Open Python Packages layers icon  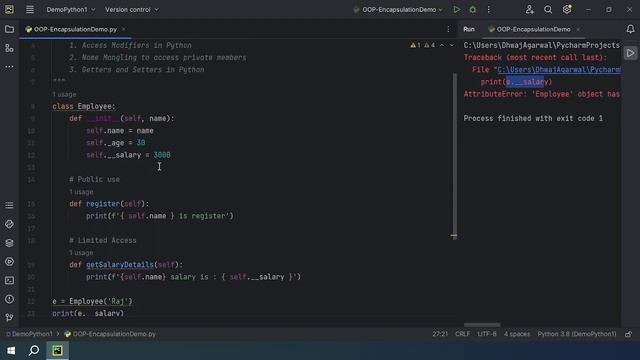coord(9,243)
